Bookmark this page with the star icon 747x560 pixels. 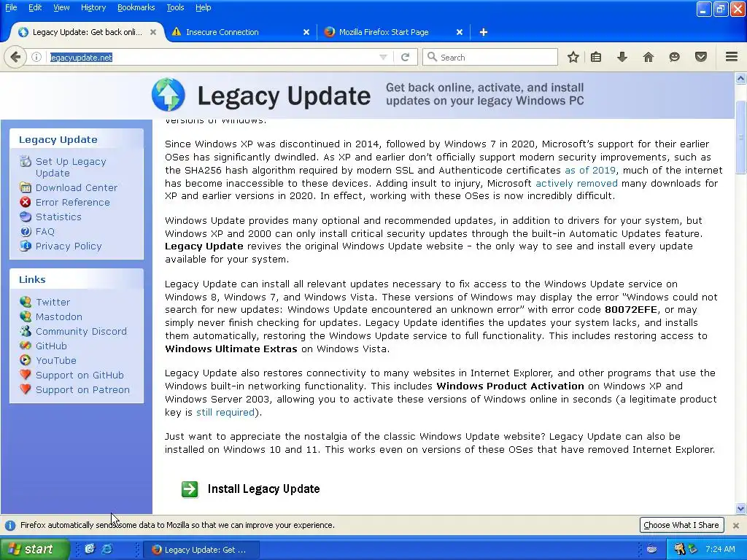point(573,57)
